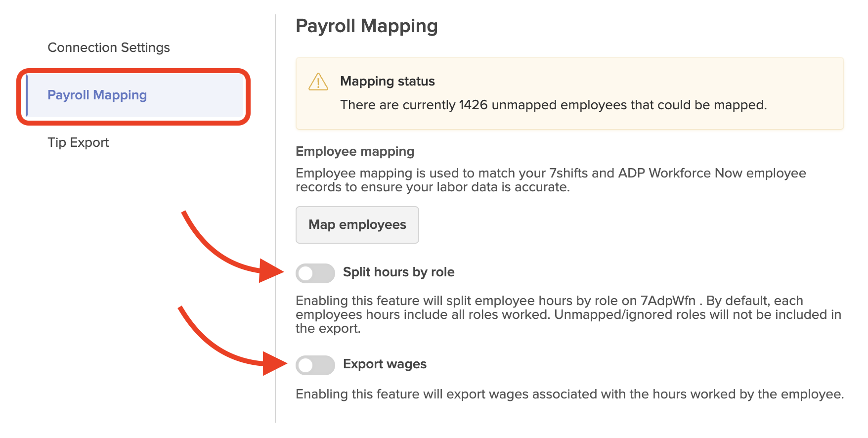
Task: Turn on the Export wages switch
Action: point(316,364)
